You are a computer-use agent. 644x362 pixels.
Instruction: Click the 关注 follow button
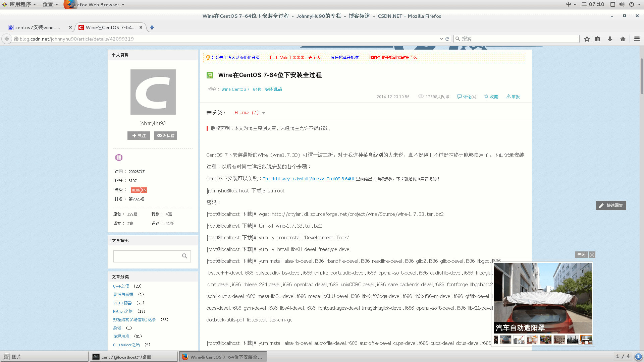click(x=139, y=135)
